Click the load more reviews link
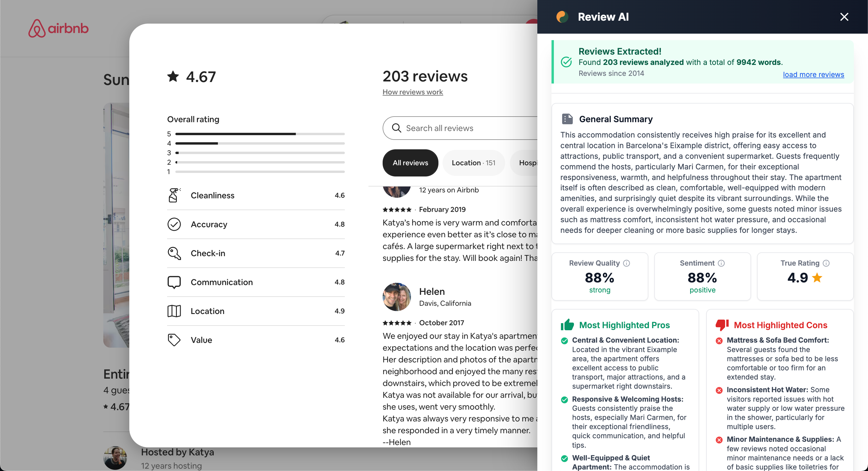 [x=813, y=74]
